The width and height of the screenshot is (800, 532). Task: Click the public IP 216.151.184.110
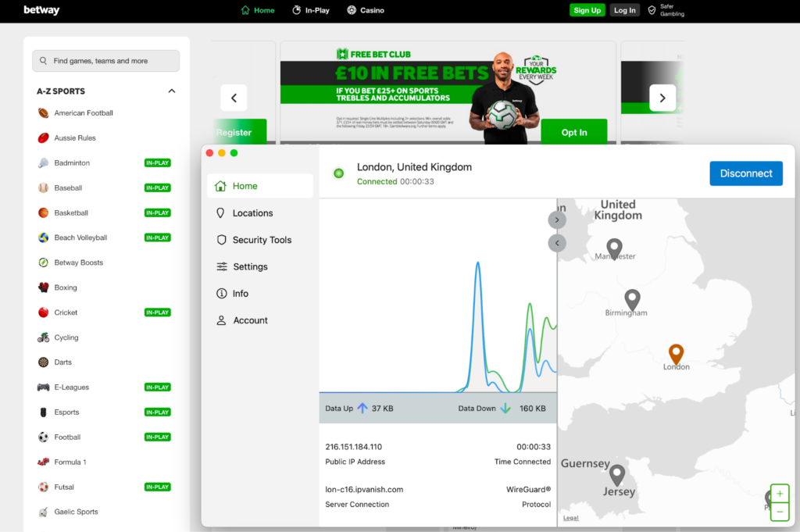(354, 447)
